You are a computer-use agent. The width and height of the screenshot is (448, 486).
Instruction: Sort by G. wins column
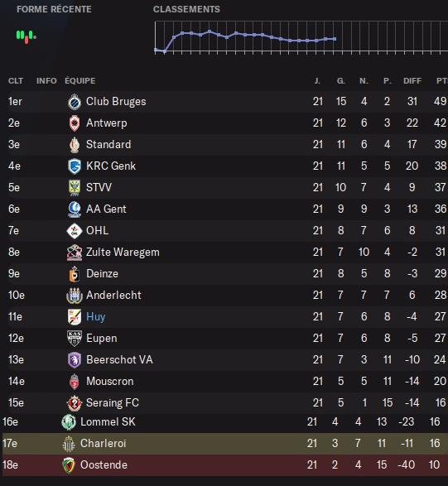point(340,81)
